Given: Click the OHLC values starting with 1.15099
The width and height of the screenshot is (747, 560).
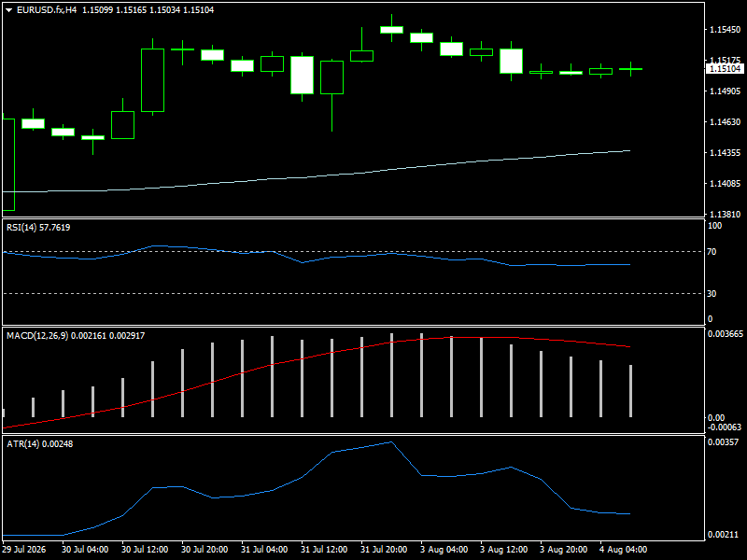Looking at the screenshot, I should point(148,10).
